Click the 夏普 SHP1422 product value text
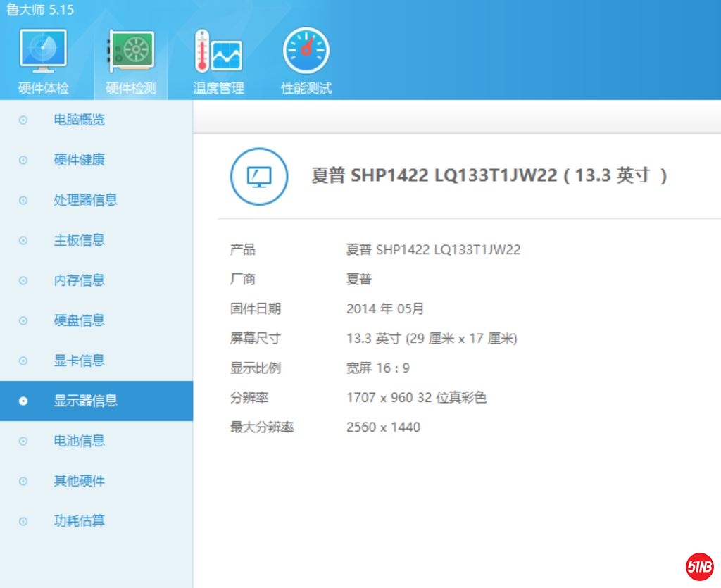This screenshot has height=588, width=721. point(433,250)
